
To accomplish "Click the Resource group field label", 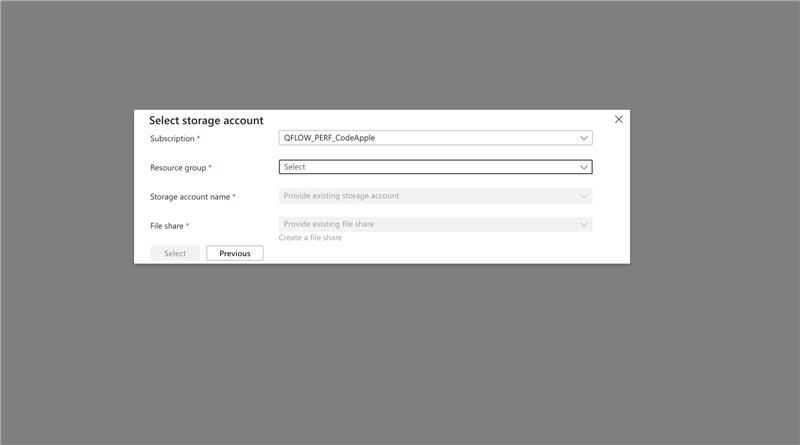I will click(x=178, y=168).
